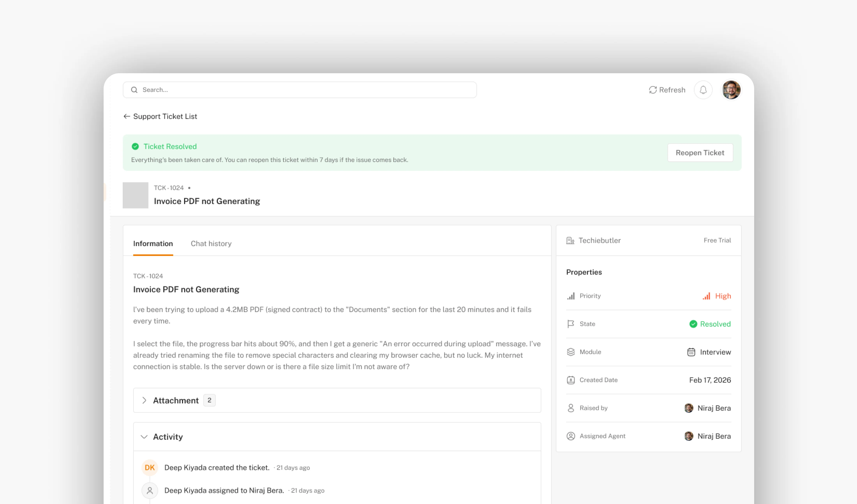Click the gray ticket thumbnail placeholder
Viewport: 857px width, 504px height.
click(135, 195)
